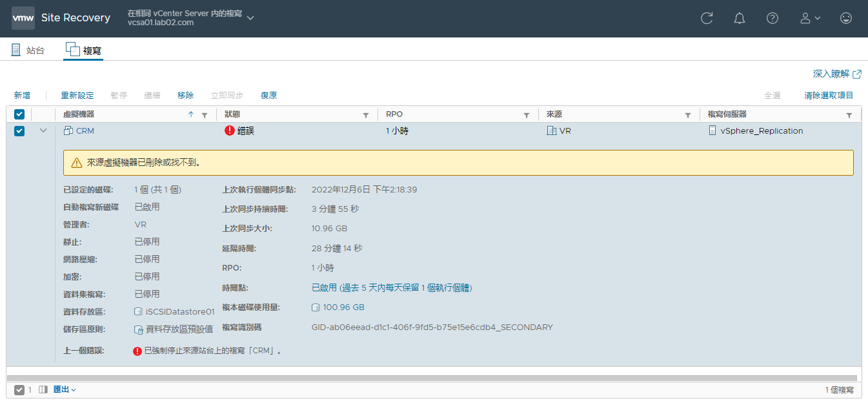Screen dimensions: 868x405
Task: Click 復原 in the toolbar
Action: coord(269,95)
